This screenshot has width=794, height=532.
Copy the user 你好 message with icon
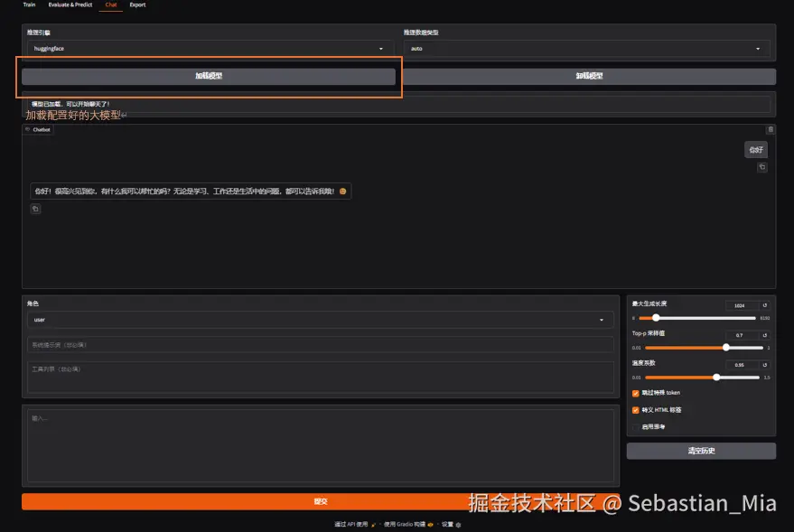coord(762,167)
